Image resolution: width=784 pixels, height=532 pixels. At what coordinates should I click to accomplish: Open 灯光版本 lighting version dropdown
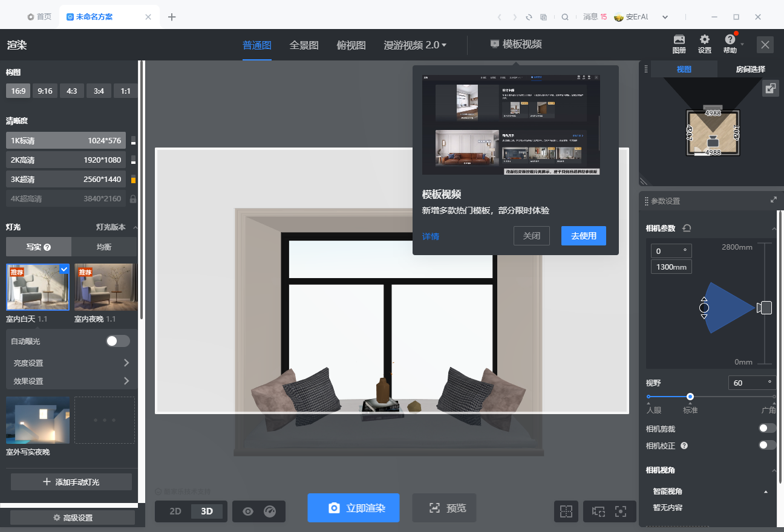pos(116,227)
